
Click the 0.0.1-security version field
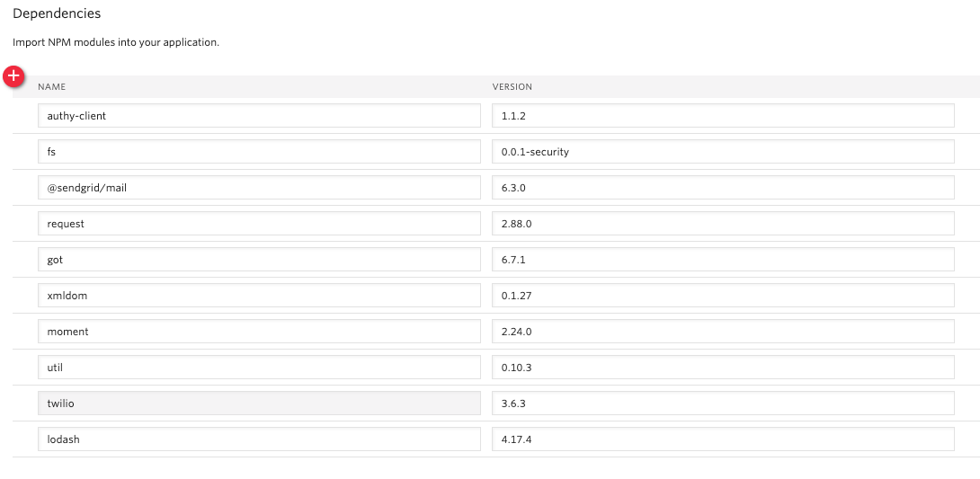tap(723, 152)
